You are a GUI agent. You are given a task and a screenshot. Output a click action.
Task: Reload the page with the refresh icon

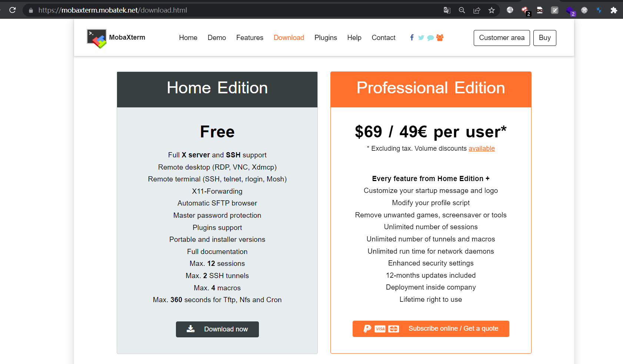13,10
